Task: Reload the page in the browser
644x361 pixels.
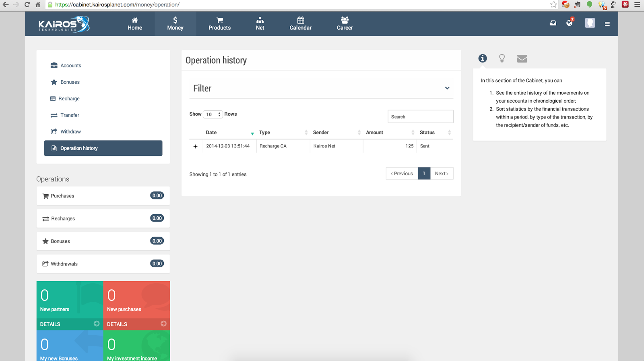Action: coord(27,4)
